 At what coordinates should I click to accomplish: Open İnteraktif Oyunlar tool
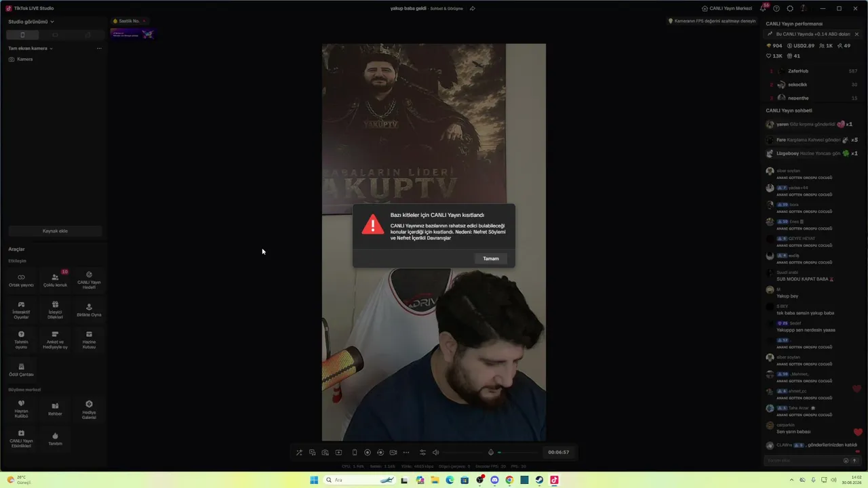[x=21, y=310]
